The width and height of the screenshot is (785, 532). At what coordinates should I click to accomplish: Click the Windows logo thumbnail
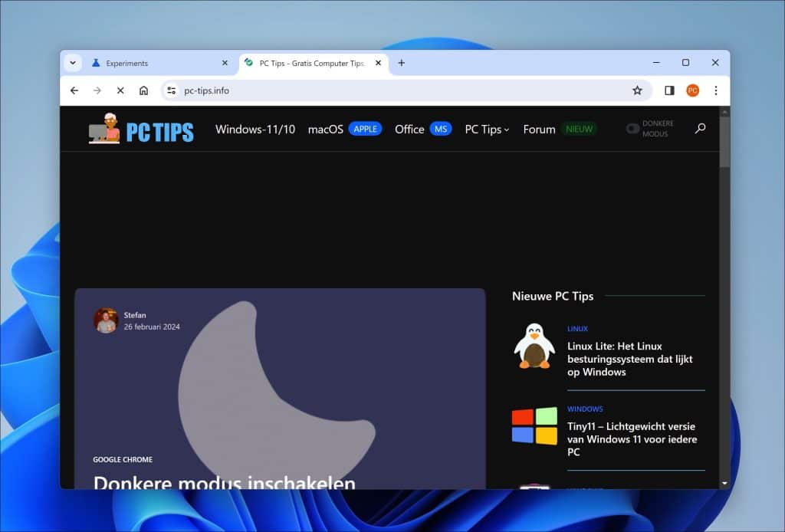534,426
